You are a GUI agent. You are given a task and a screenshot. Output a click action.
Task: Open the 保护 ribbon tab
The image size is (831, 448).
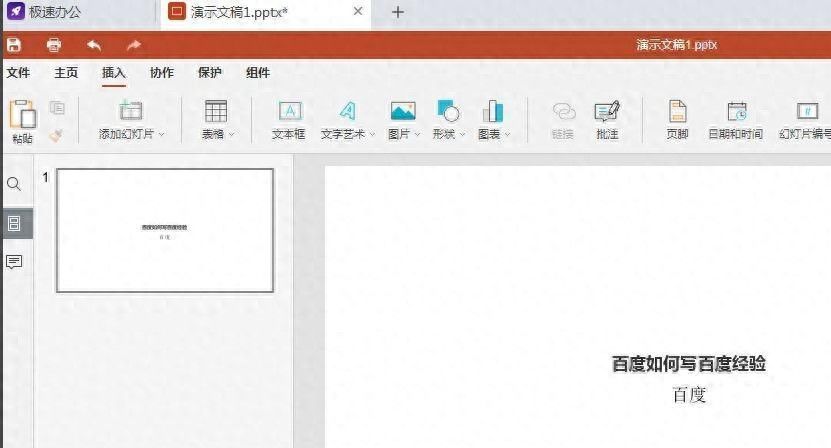point(210,73)
